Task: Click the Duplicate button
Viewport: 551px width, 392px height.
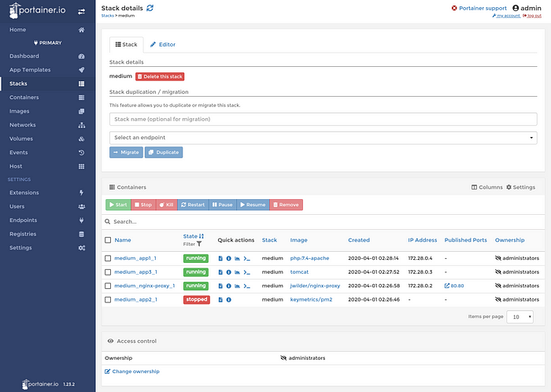Action: 164,153
